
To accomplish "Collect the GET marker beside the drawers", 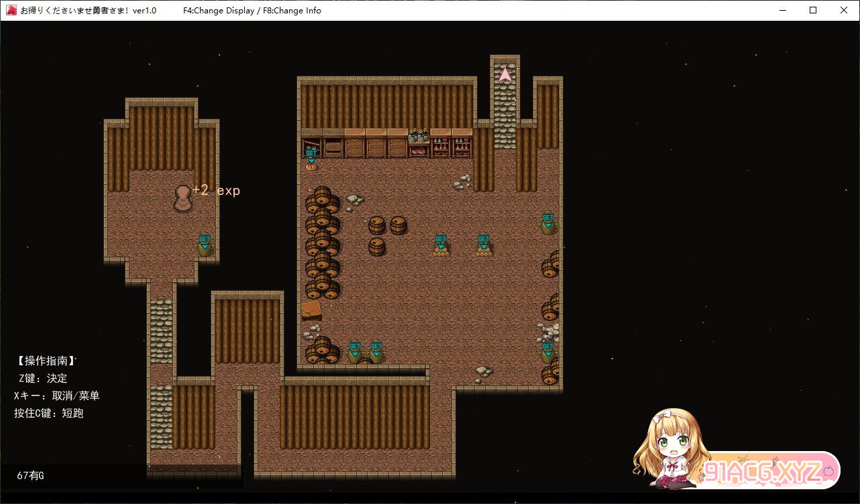I will pyautogui.click(x=311, y=157).
